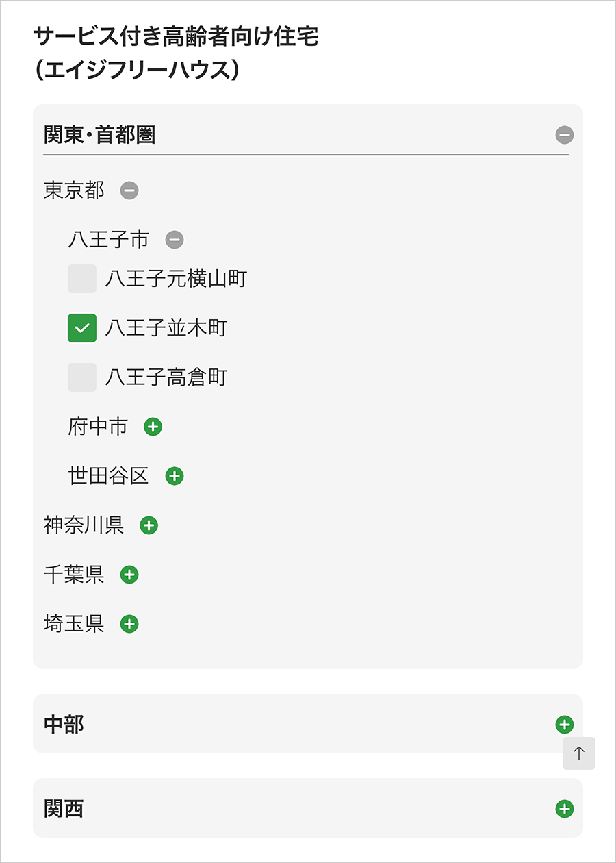Expand 千葉県 with the plus icon
616x863 pixels.
[x=129, y=575]
